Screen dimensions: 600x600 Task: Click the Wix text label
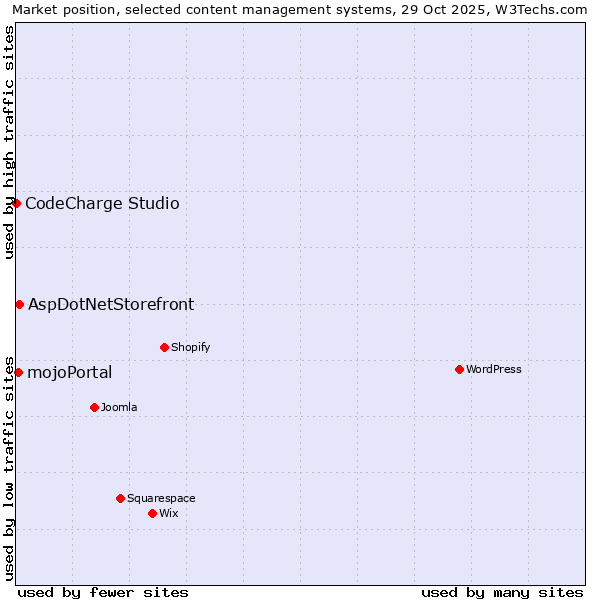(x=169, y=514)
